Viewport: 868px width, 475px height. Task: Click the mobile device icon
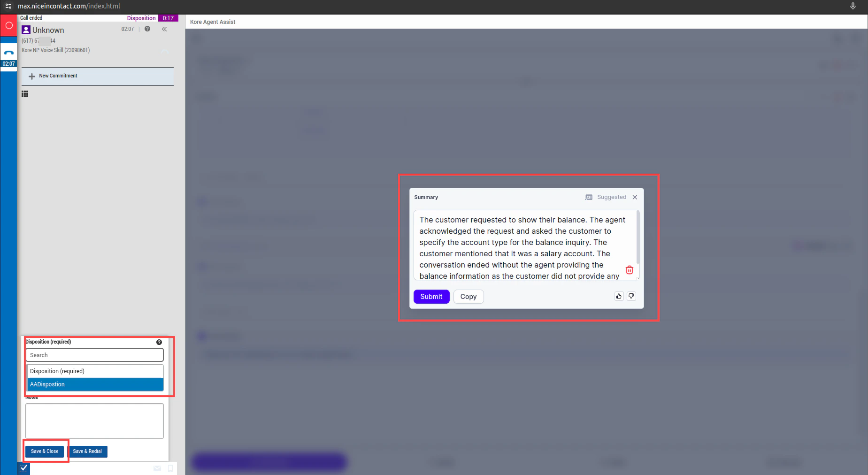pyautogui.click(x=170, y=468)
